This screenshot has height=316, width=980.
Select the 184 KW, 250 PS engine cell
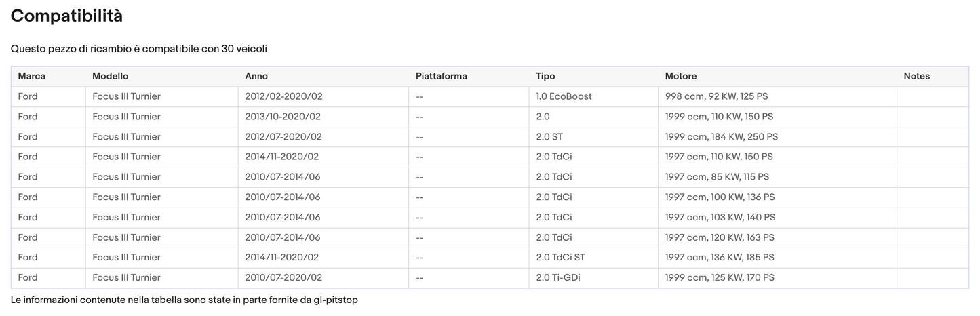click(x=721, y=137)
